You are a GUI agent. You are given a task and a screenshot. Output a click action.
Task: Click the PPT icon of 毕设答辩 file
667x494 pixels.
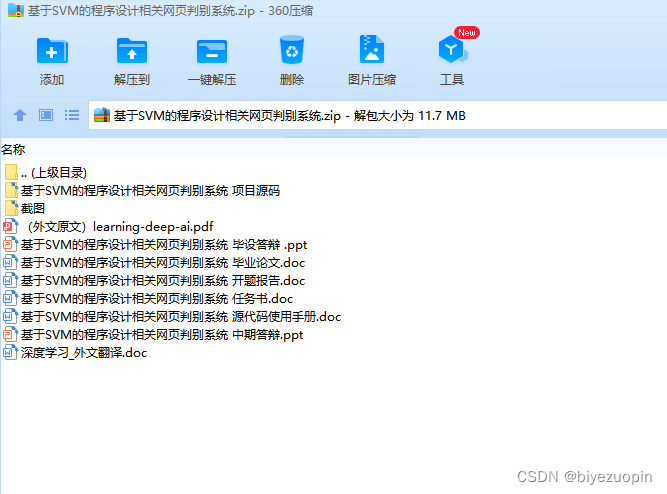11,244
